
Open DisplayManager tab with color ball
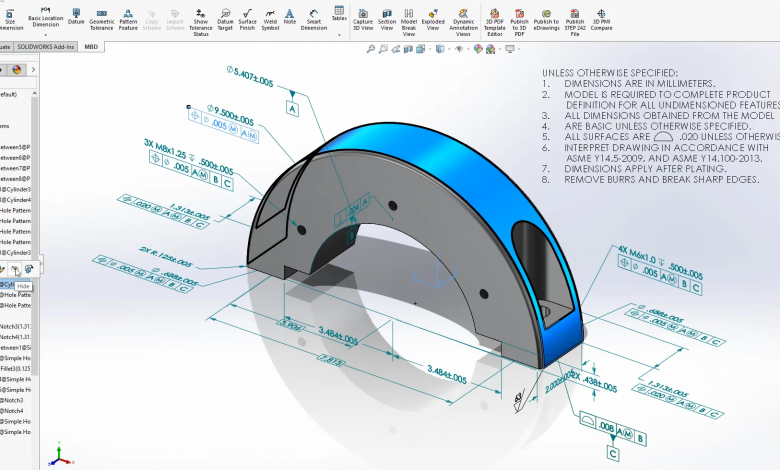(x=16, y=70)
